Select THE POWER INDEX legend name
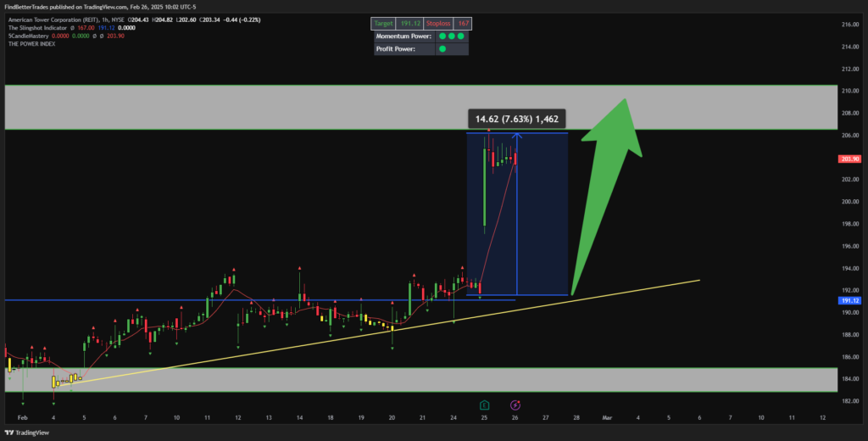The width and height of the screenshot is (868, 441). [x=31, y=44]
